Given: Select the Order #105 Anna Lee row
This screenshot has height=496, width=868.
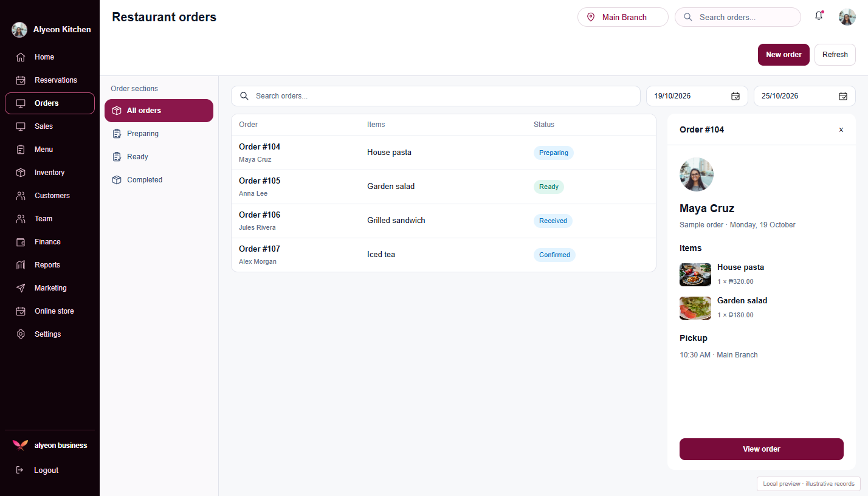Looking at the screenshot, I should point(444,187).
